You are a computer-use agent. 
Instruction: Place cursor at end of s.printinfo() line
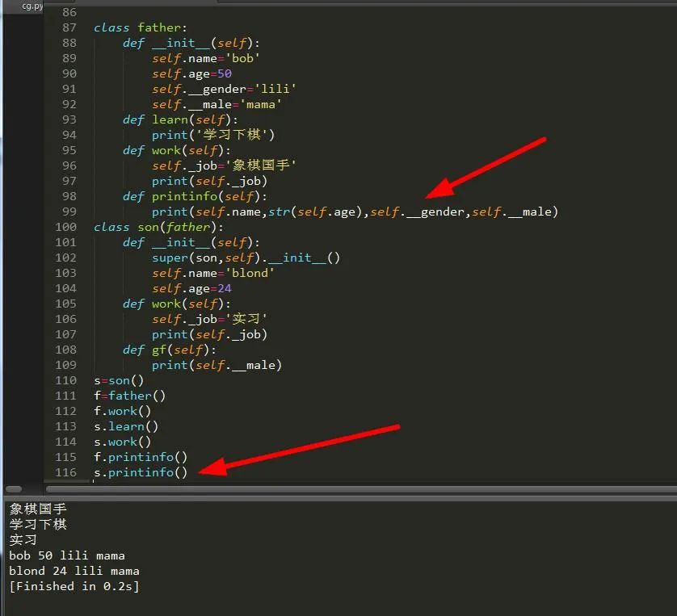pyautogui.click(x=187, y=472)
